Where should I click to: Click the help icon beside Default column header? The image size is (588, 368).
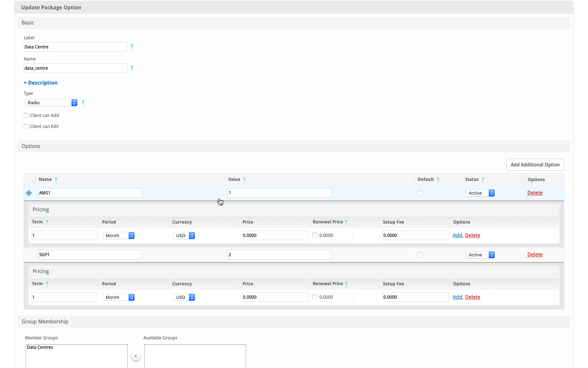438,180
